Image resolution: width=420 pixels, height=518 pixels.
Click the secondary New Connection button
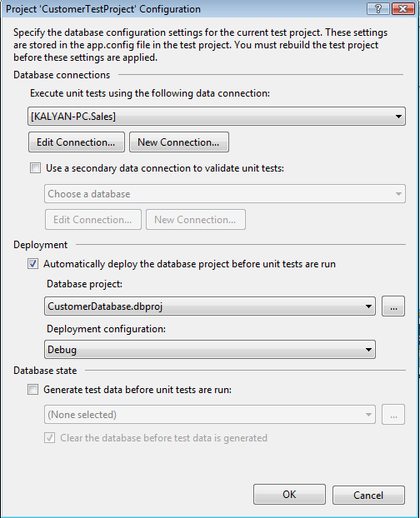[x=196, y=219]
